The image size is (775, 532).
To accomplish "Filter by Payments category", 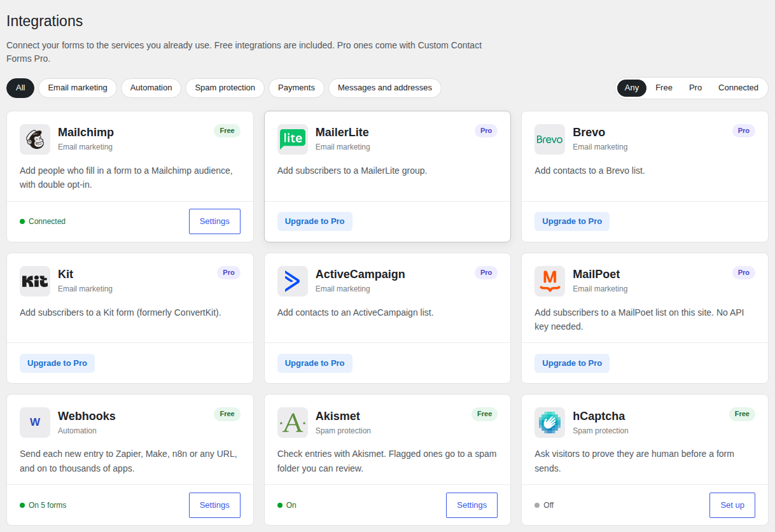I will [297, 88].
